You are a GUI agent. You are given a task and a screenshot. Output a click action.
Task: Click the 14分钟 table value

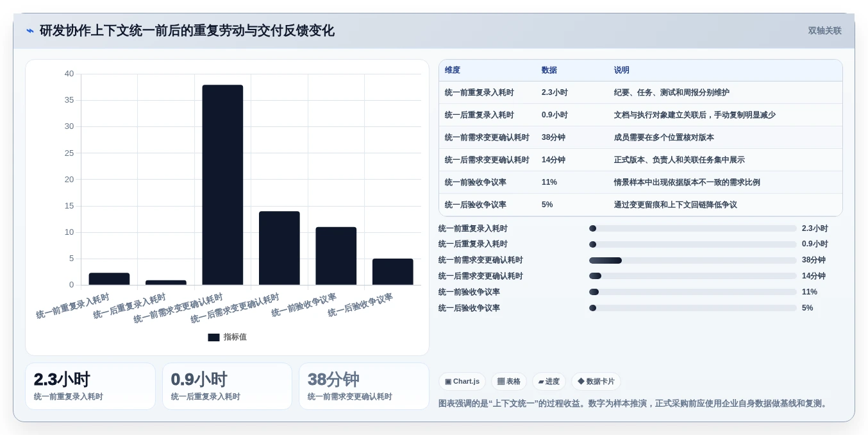553,160
